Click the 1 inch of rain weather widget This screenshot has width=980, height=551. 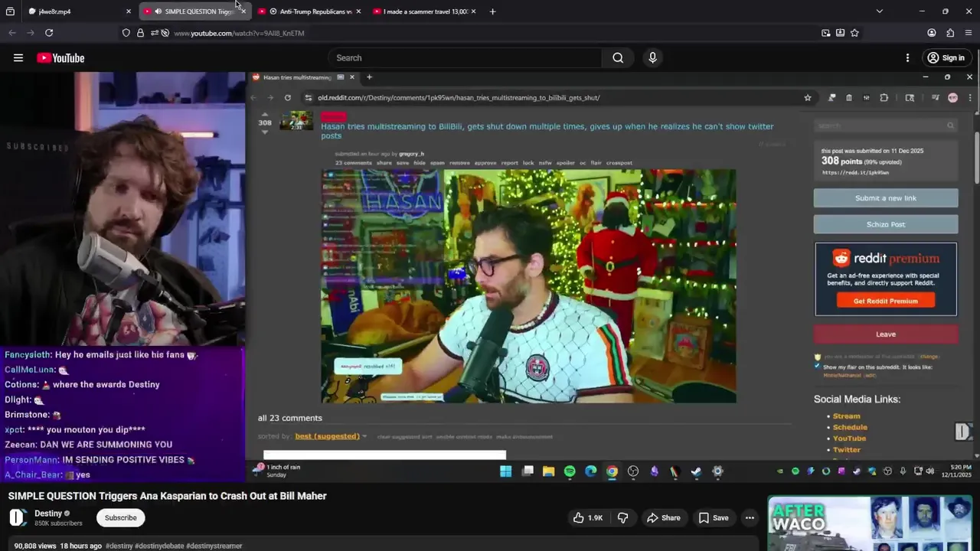click(276, 471)
